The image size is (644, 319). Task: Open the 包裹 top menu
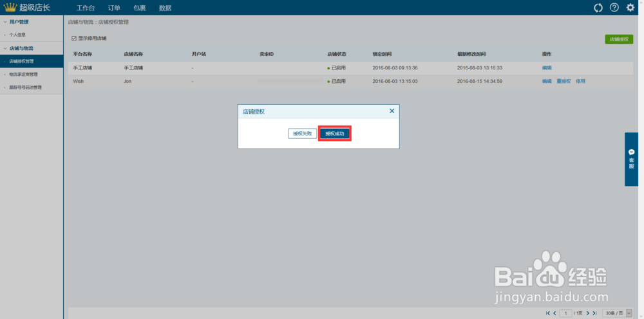click(x=140, y=8)
